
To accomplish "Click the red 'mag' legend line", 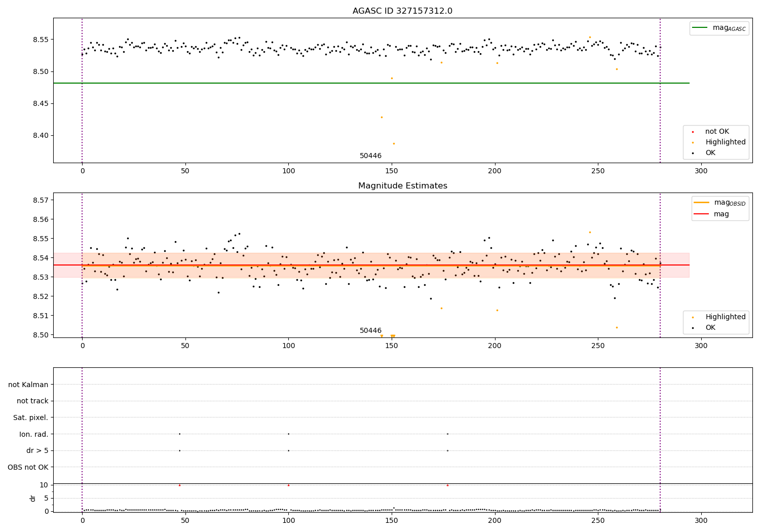I will tap(702, 214).
